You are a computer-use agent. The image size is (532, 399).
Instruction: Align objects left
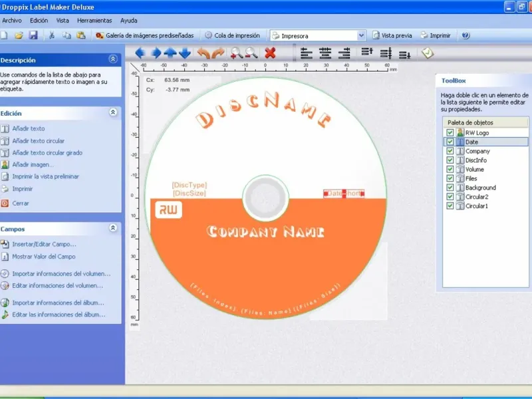click(x=306, y=53)
